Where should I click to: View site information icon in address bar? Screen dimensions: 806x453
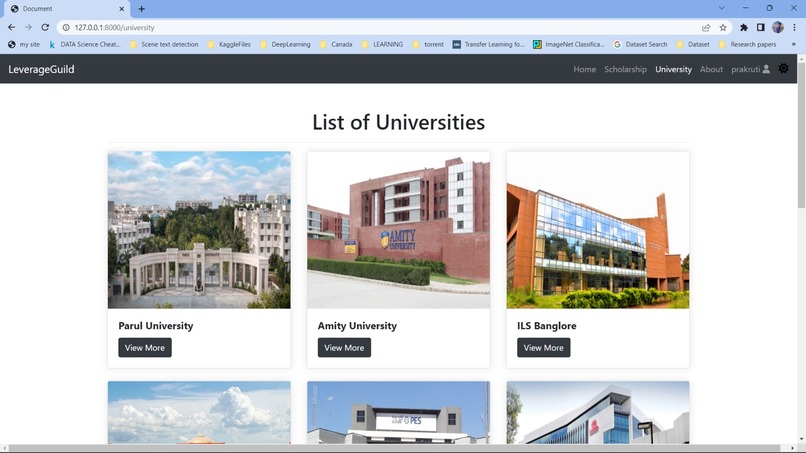click(x=66, y=28)
